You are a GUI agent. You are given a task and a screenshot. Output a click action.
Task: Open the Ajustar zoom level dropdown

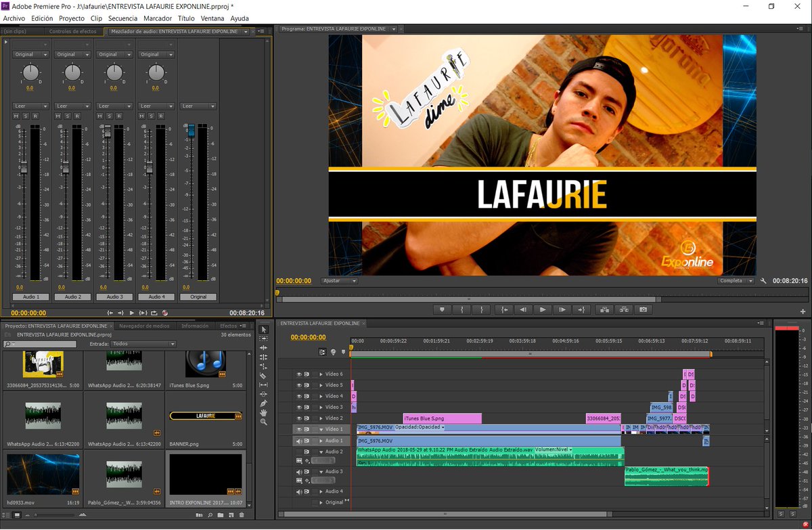pyautogui.click(x=339, y=281)
